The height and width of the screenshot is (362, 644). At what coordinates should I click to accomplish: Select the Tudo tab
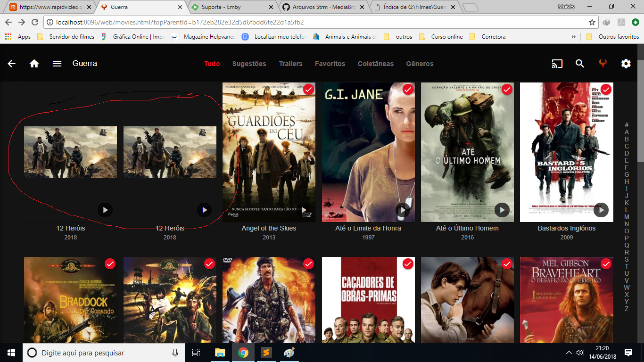[x=212, y=64]
